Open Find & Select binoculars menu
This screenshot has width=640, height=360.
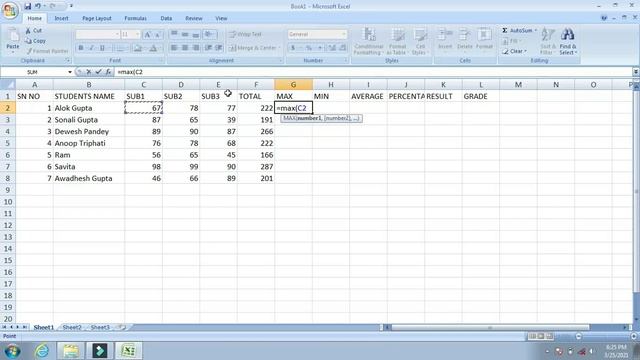[568, 41]
